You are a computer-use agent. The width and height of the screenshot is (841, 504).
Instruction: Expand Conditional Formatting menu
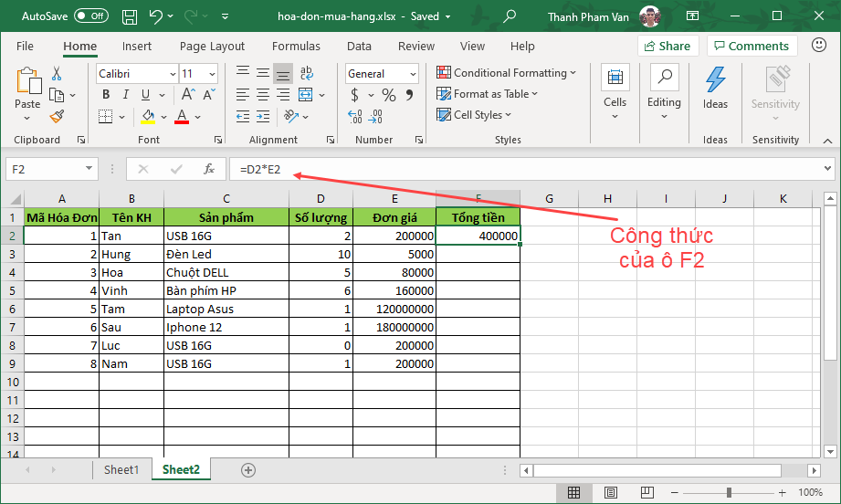tap(506, 72)
